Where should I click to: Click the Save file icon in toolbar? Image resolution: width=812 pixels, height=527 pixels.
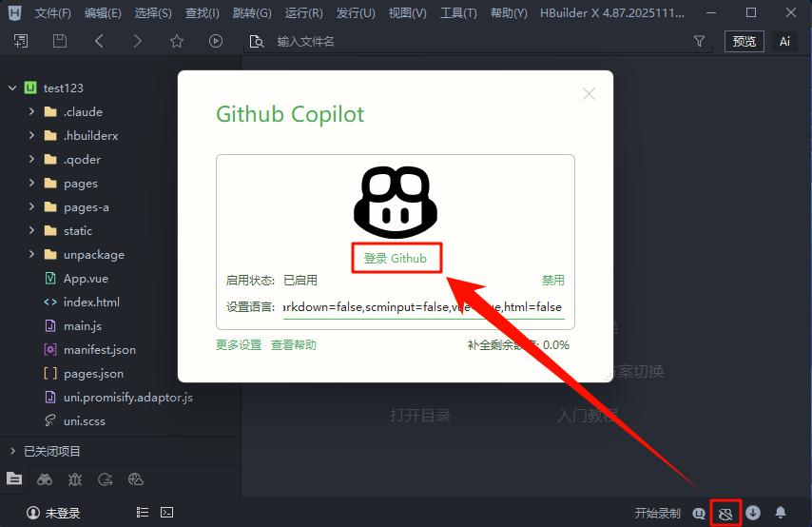point(60,41)
